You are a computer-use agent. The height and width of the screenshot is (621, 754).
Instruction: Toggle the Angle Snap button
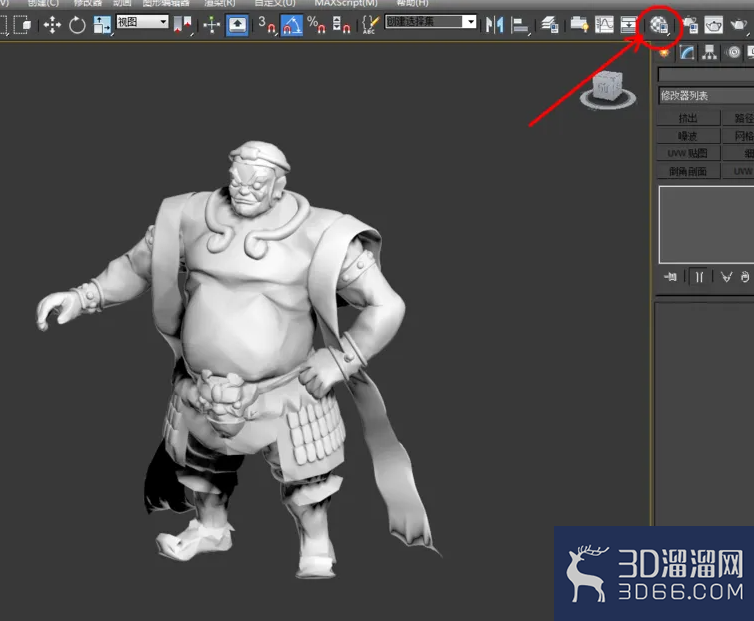(x=292, y=25)
